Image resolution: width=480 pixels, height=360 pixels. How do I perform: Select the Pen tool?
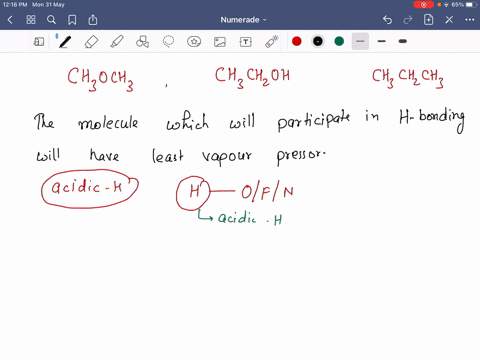point(64,42)
